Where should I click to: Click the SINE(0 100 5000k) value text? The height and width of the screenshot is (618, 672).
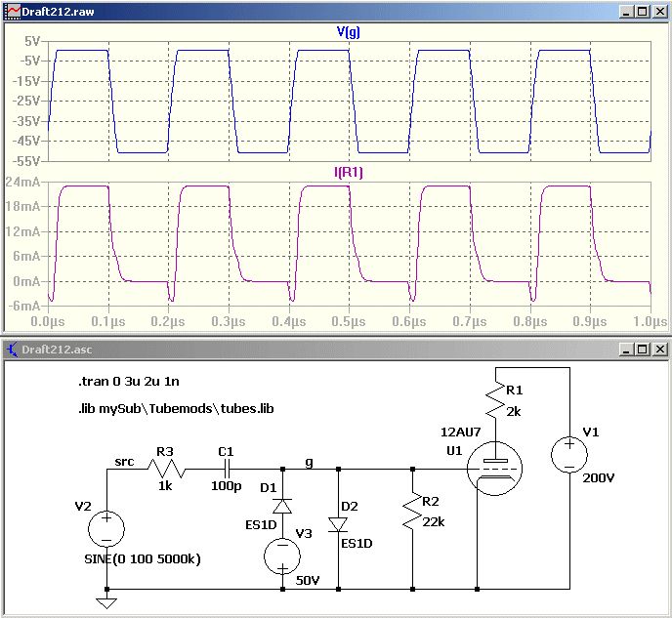click(143, 558)
